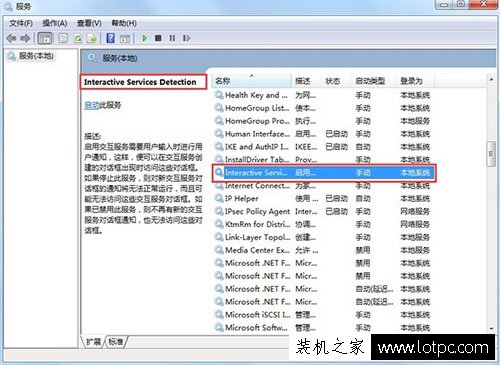The width and height of the screenshot is (500, 365).
Task: Click the gear icon beside Media Center Ex
Action: (219, 250)
